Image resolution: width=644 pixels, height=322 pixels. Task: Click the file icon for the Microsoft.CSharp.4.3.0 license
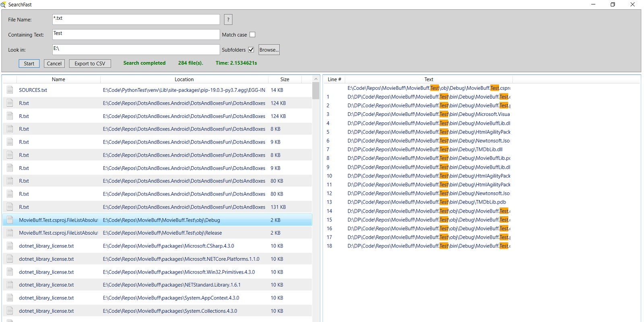pos(10,246)
